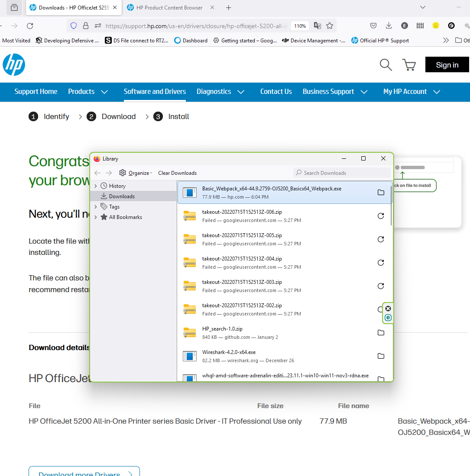Go to Support Home
This screenshot has height=476, width=470.
click(x=36, y=92)
